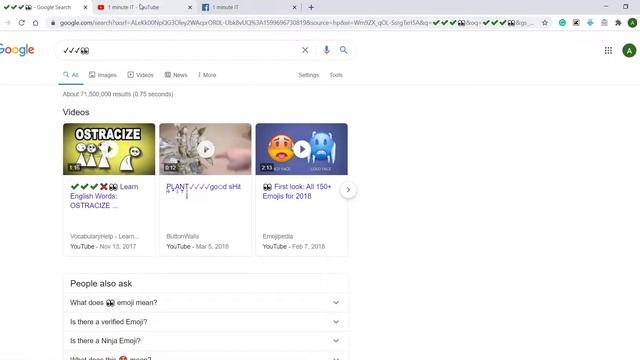
Task: Open the extensions puzzle piece icon
Action: tap(618, 23)
